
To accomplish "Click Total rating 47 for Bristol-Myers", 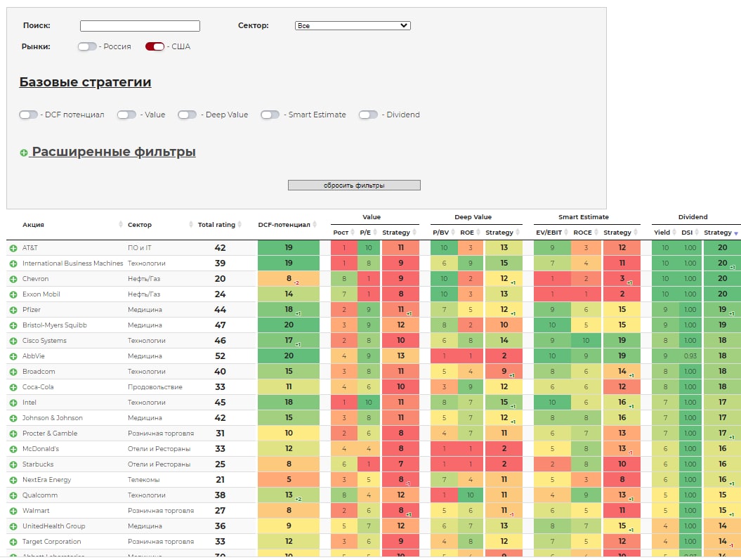I will click(x=221, y=325).
